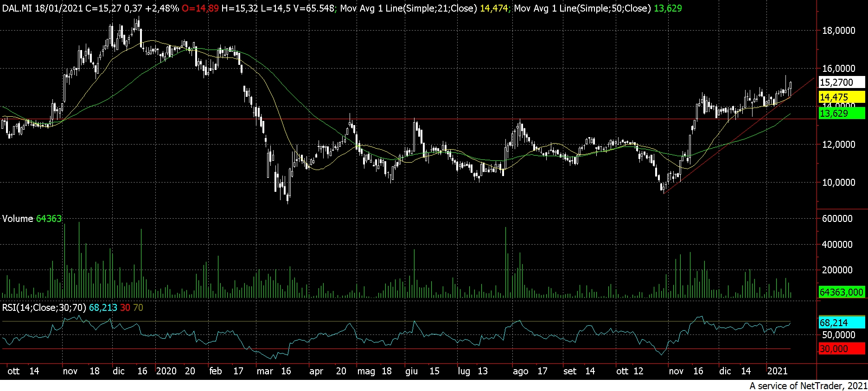Select the cyan 68,213 RSI value
Image resolution: width=868 pixels, height=391 pixels.
pyautogui.click(x=103, y=308)
